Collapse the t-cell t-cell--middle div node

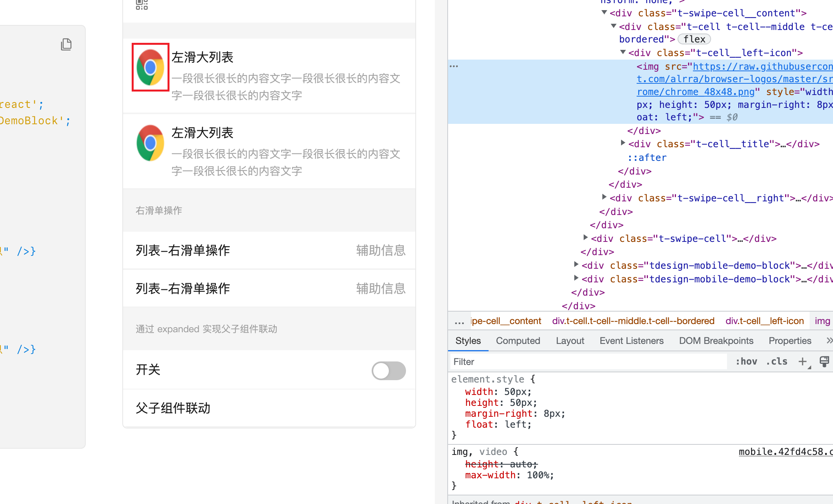click(x=614, y=26)
